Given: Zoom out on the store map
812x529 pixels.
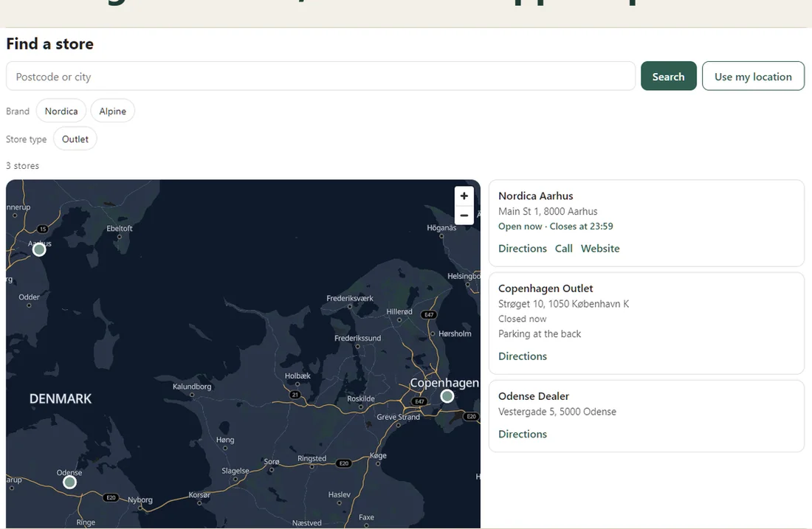Looking at the screenshot, I should point(464,215).
